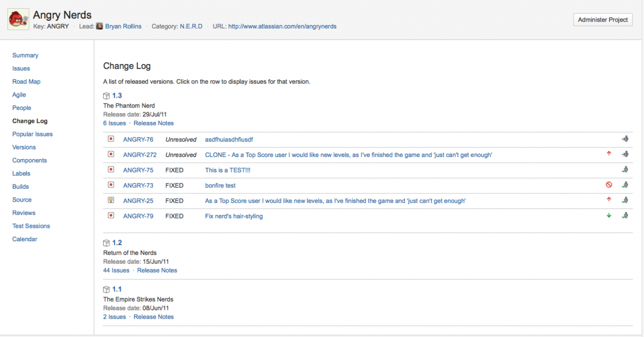Click the green down arrow on ANGRY-79
The height and width of the screenshot is (337, 644).
[x=609, y=215]
